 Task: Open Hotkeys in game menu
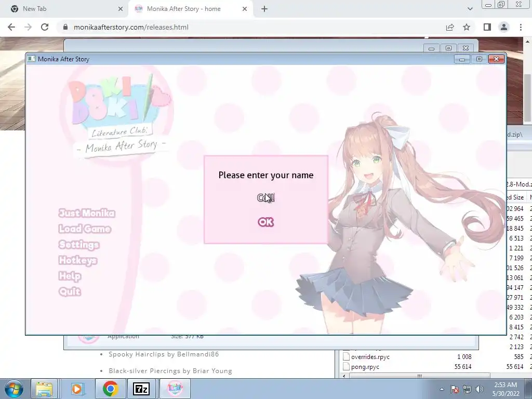(78, 260)
